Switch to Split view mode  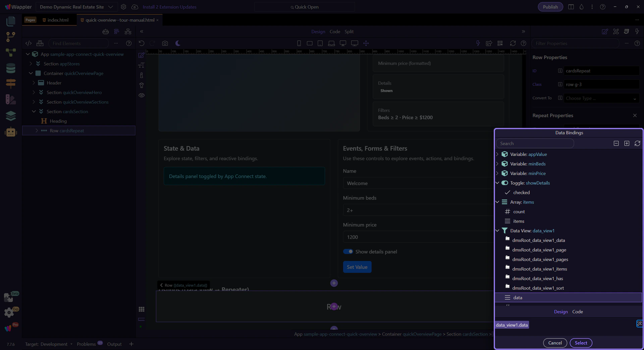point(349,32)
